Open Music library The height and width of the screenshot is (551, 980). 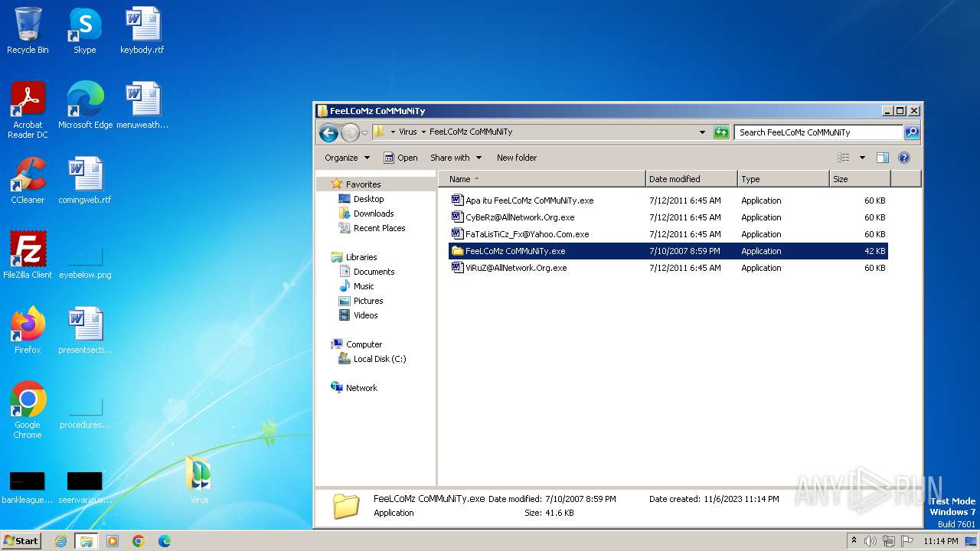point(364,286)
